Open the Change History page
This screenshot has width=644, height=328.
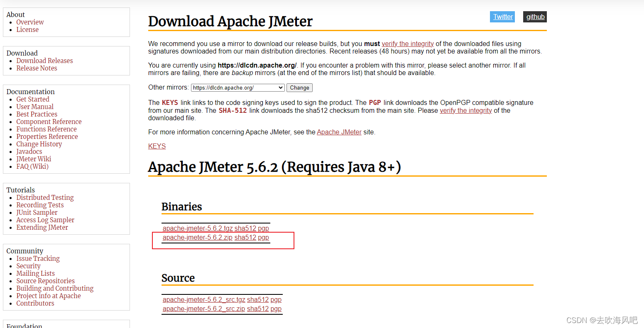point(39,144)
